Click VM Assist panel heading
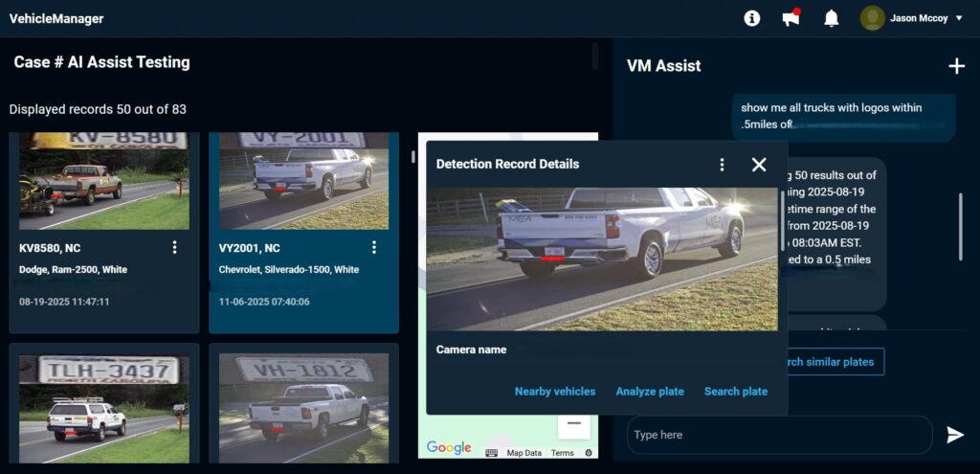The height and width of the screenshot is (474, 980). click(x=664, y=66)
